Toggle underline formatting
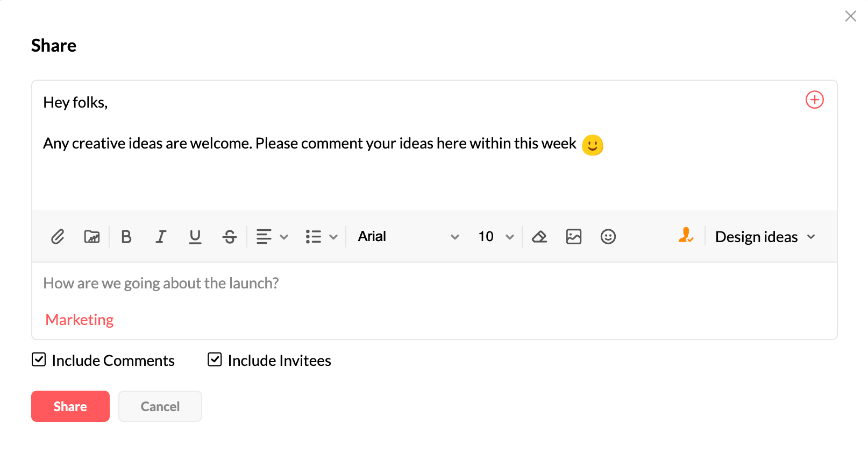The image size is (868, 452). tap(195, 237)
